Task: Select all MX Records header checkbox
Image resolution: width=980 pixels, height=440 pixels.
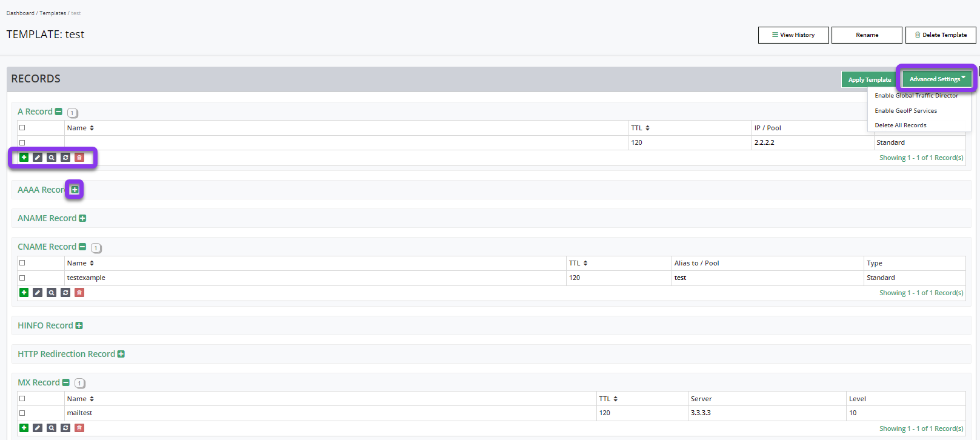Action: tap(22, 399)
